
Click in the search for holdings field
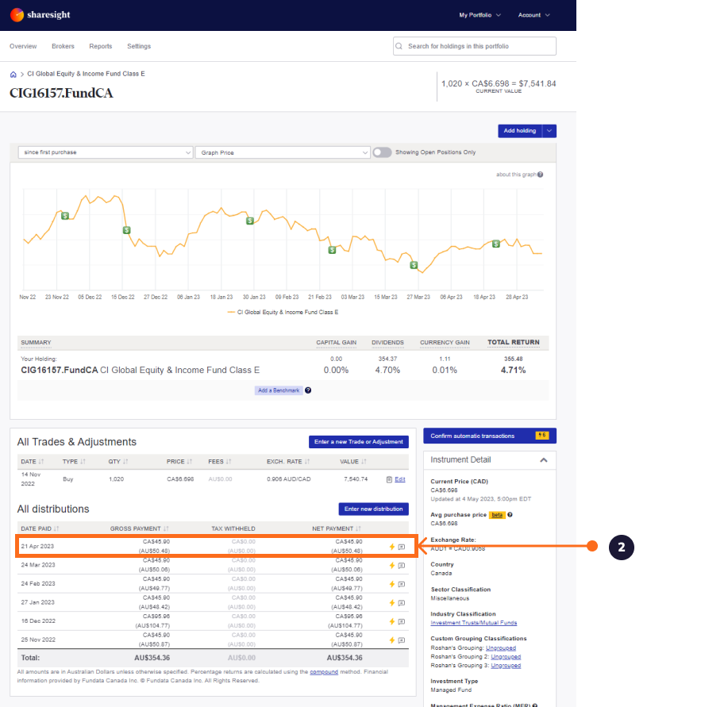475,46
